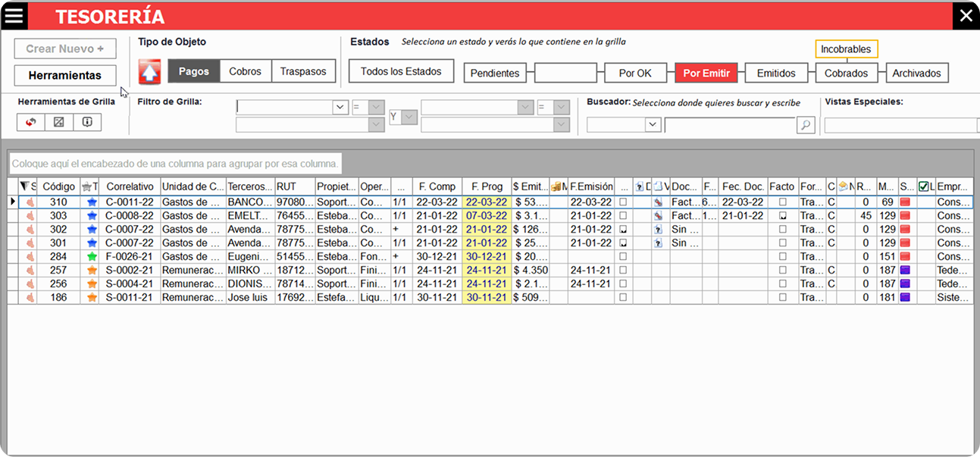Screen dimensions: 980x457
Task: Click the blue star in row 310
Action: [x=92, y=202]
